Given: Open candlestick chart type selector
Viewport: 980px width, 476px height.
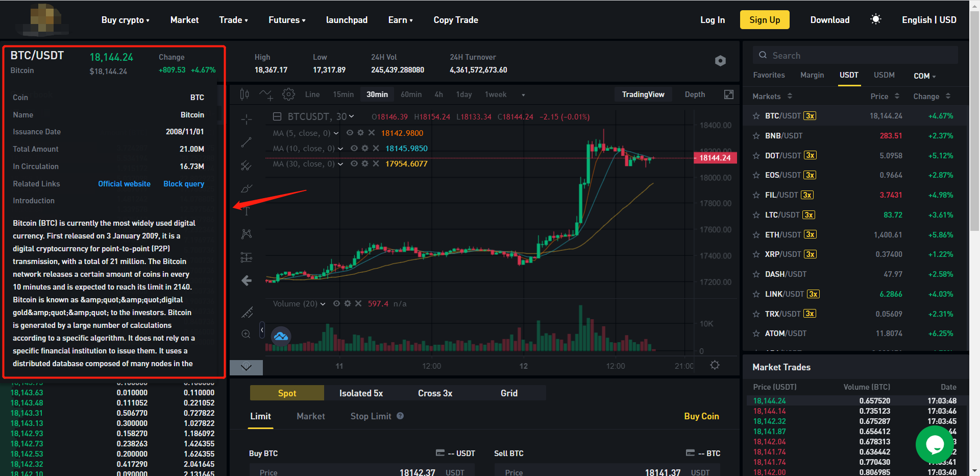Looking at the screenshot, I should coord(244,94).
